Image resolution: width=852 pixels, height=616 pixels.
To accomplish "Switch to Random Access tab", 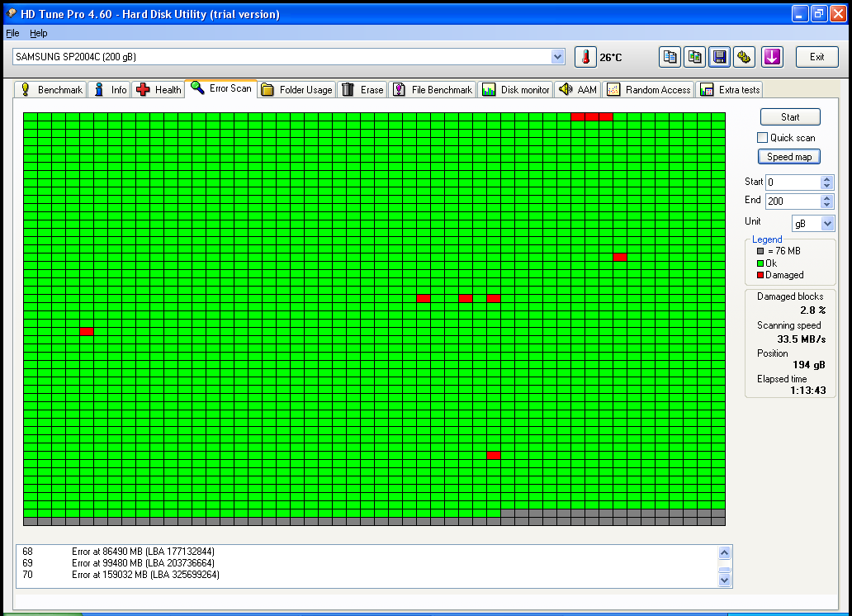I will pyautogui.click(x=648, y=90).
